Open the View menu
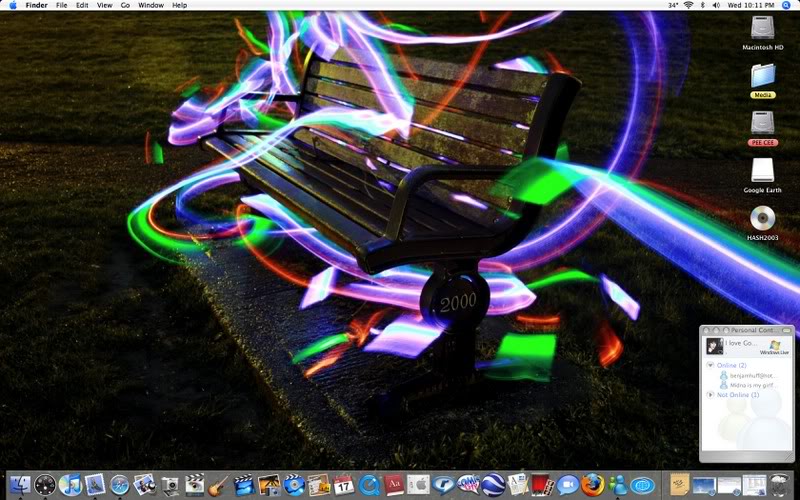The height and width of the screenshot is (500, 800). click(x=104, y=5)
